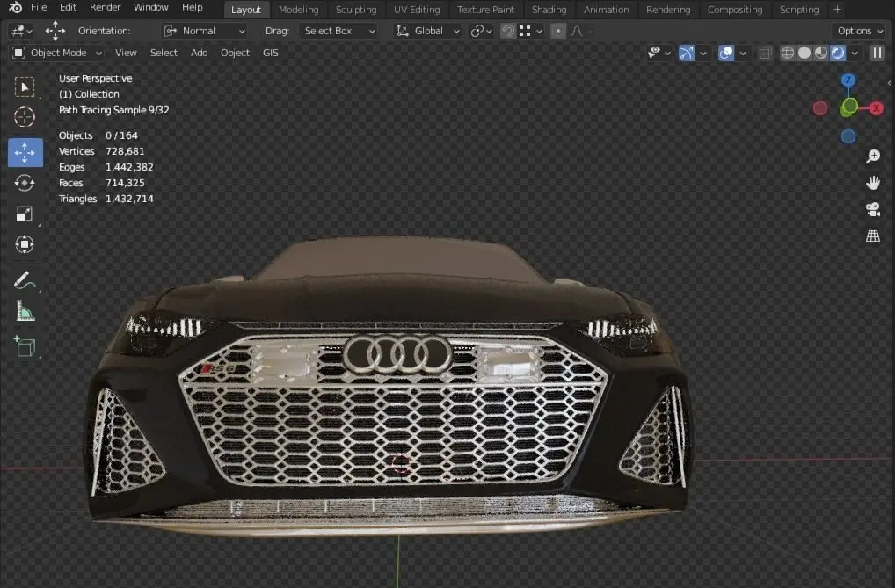Image resolution: width=895 pixels, height=588 pixels.
Task: Select the Move tool
Action: (25, 152)
